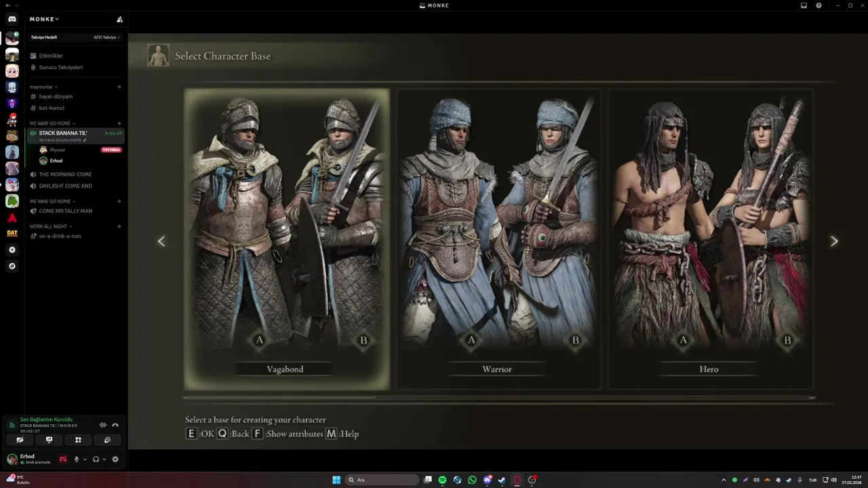The image size is (868, 488).
Task: Open the Discord inbox icon in title bar
Action: [x=804, y=5]
